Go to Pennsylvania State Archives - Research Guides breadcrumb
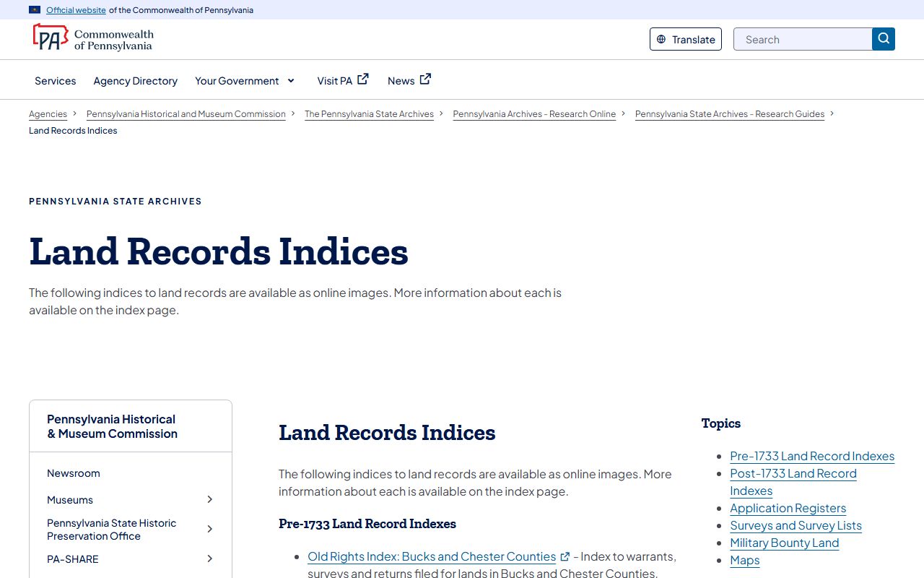The height and width of the screenshot is (578, 924). [730, 114]
